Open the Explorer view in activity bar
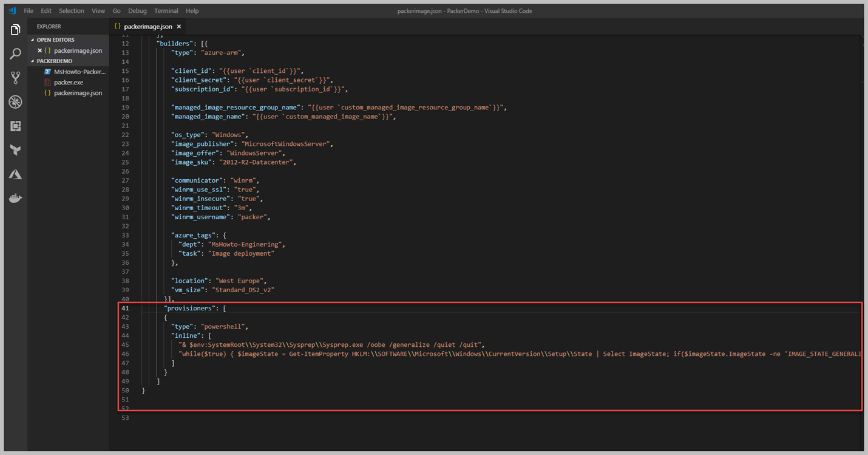Screen dimensions: 868x455 click(x=15, y=30)
